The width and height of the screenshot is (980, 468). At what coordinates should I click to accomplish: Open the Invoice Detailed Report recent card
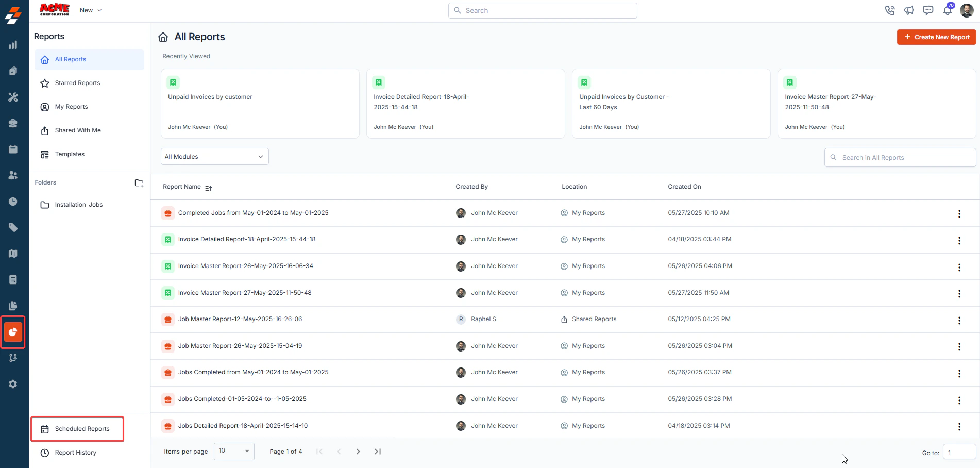465,104
